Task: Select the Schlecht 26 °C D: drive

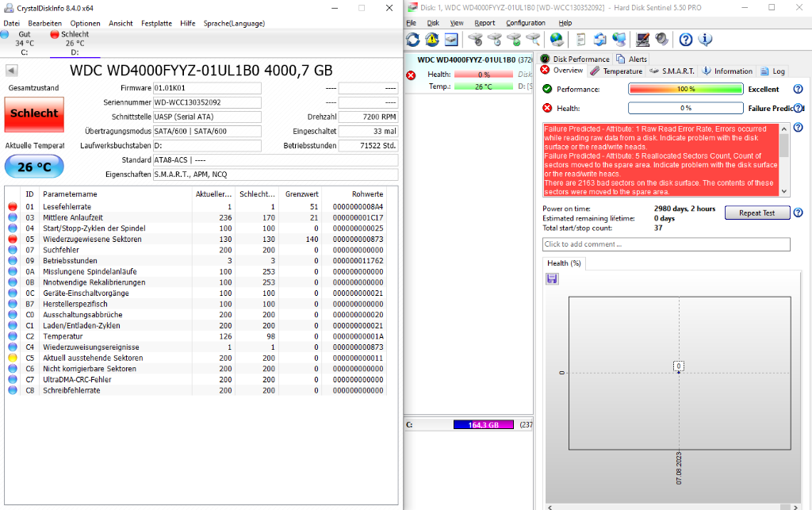Action: pyautogui.click(x=75, y=43)
